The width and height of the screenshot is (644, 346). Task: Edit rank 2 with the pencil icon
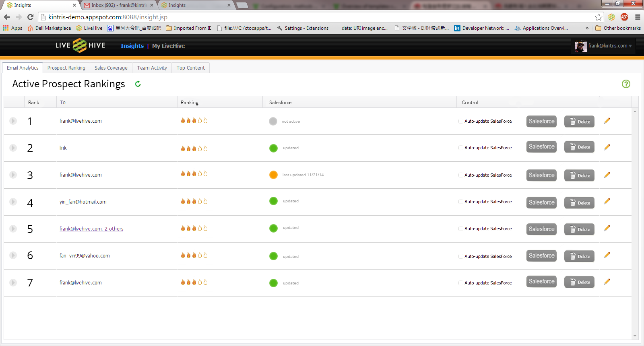(x=607, y=147)
